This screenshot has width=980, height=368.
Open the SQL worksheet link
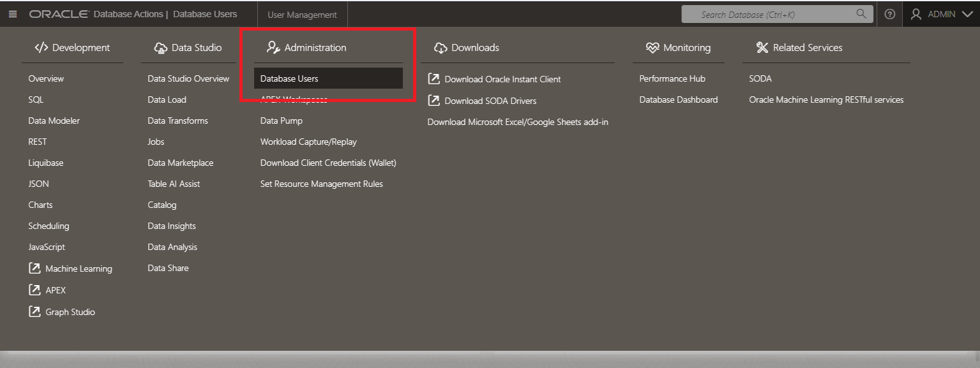pos(36,99)
